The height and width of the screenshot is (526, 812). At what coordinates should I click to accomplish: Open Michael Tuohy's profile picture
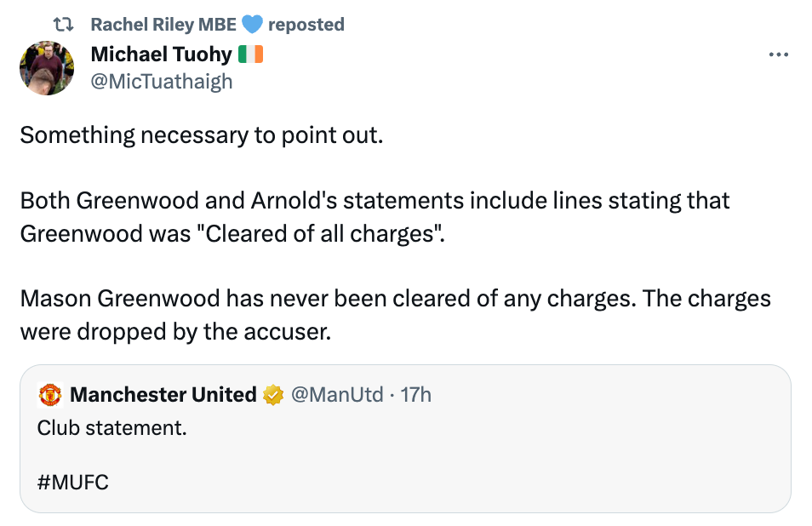(47, 68)
